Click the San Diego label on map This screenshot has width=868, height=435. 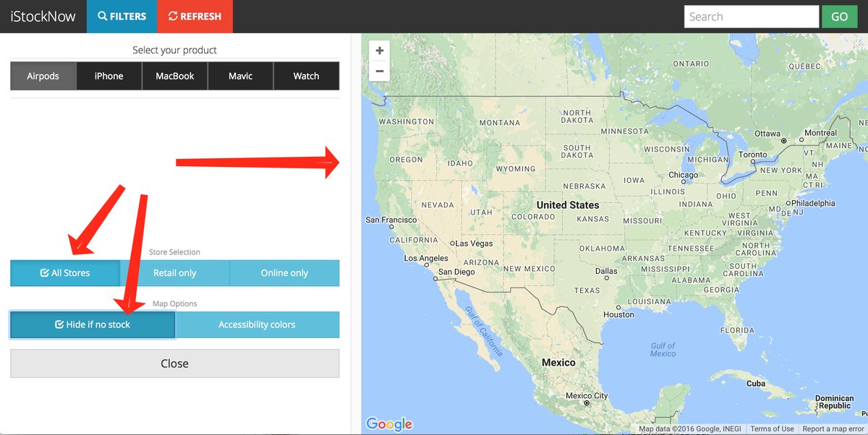(456, 272)
